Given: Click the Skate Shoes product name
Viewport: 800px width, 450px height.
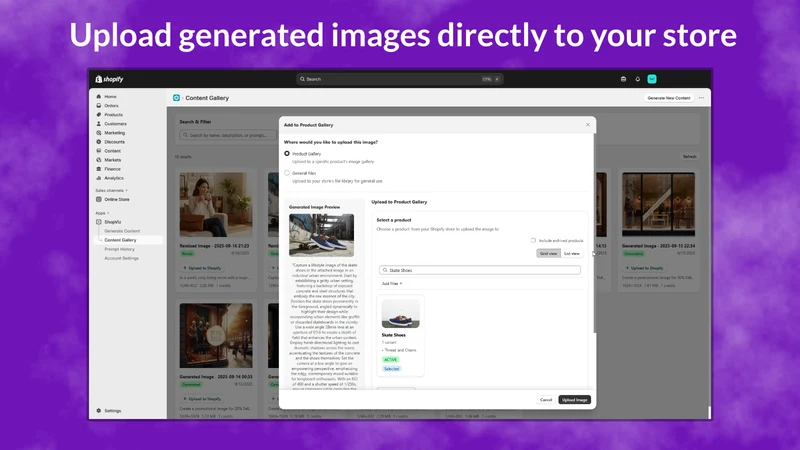Looking at the screenshot, I should (x=393, y=335).
